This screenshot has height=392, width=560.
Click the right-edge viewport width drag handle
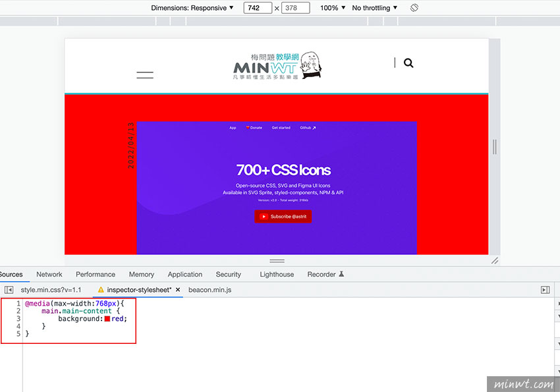(495, 147)
